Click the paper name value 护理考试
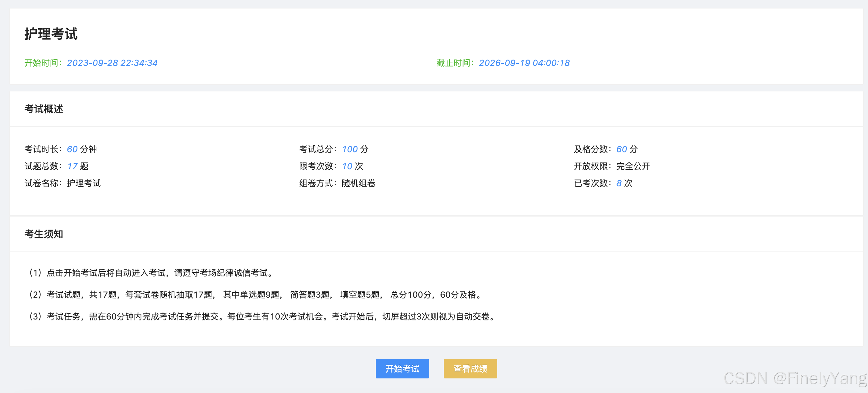Viewport: 868px width, 393px height. [84, 183]
